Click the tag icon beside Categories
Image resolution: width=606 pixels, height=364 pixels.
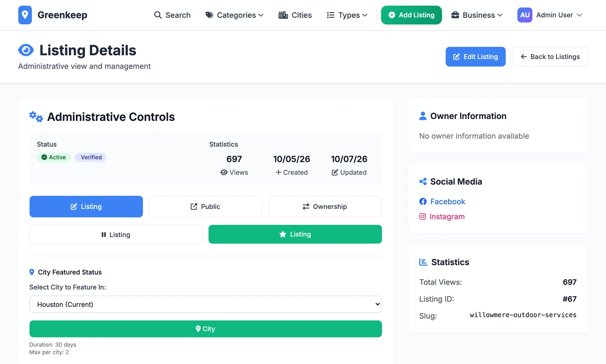click(x=209, y=15)
